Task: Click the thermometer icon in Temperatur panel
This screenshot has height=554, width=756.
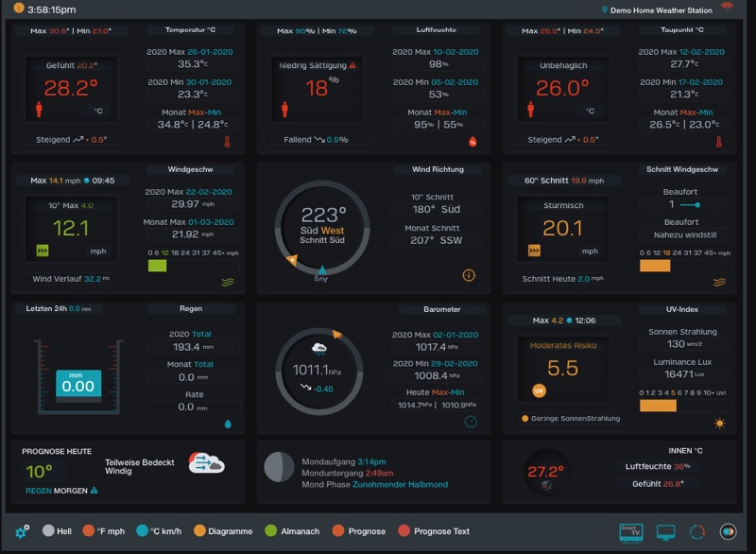Action: click(227, 143)
